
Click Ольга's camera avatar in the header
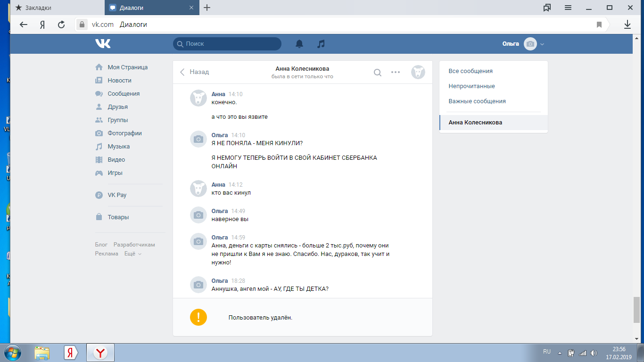530,44
